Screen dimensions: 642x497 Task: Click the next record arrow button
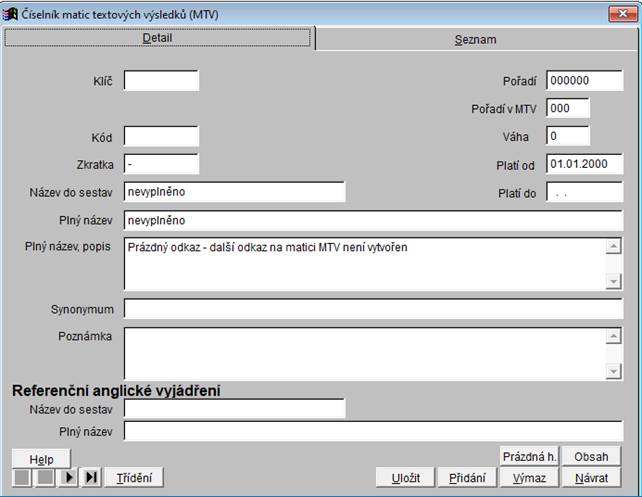pos(69,478)
